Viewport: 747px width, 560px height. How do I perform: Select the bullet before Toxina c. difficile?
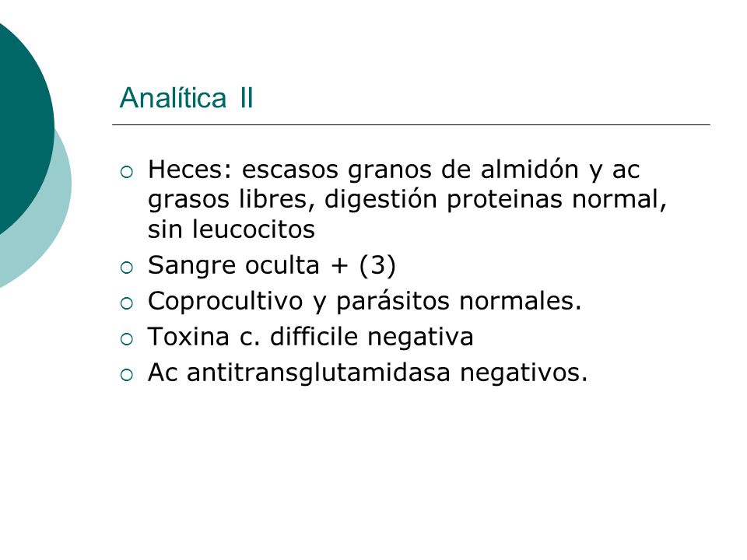point(127,339)
